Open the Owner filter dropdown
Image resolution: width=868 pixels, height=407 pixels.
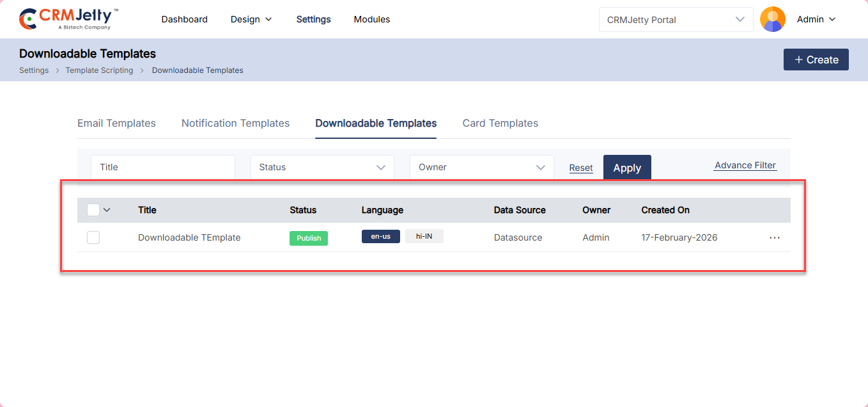(481, 167)
